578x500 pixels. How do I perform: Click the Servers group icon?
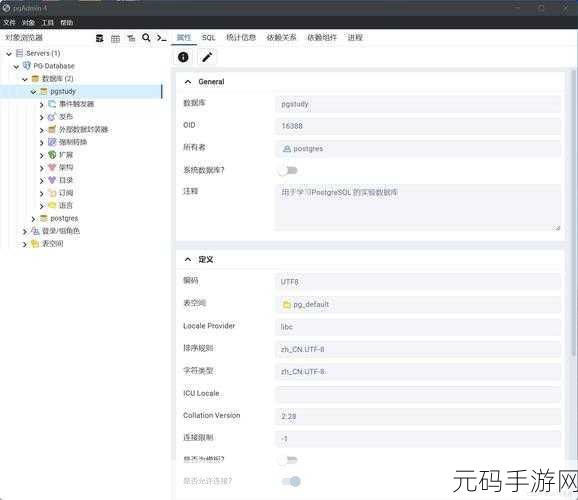click(x=20, y=53)
